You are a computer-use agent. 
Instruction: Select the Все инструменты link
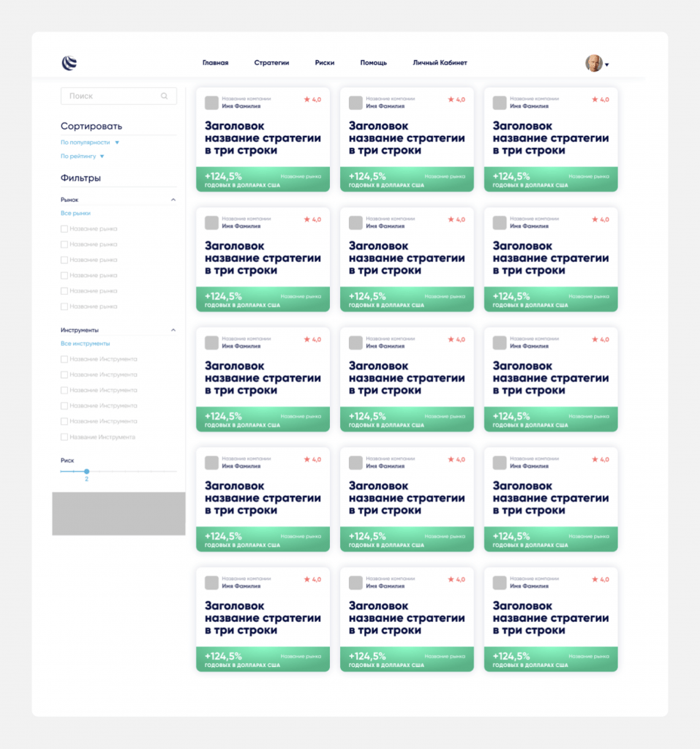(85, 344)
